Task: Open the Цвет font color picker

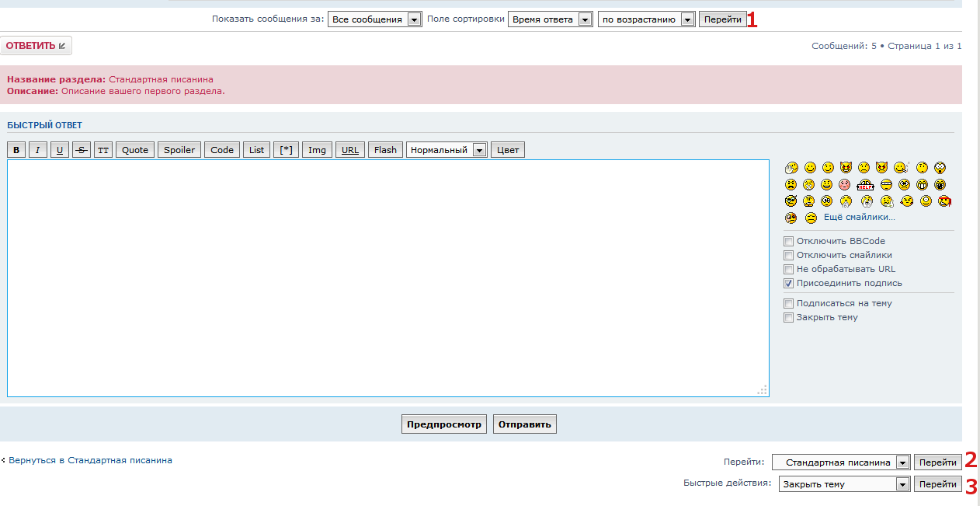Action: (508, 150)
